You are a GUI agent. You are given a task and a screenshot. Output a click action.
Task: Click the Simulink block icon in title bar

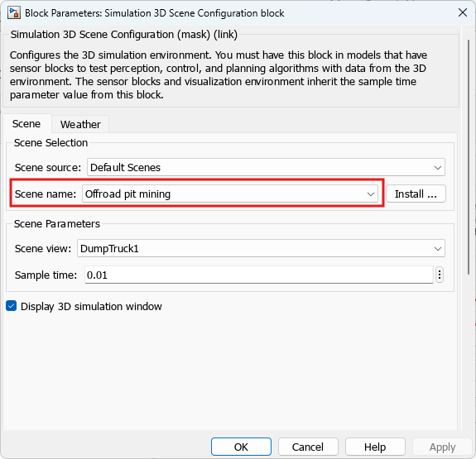tap(14, 13)
